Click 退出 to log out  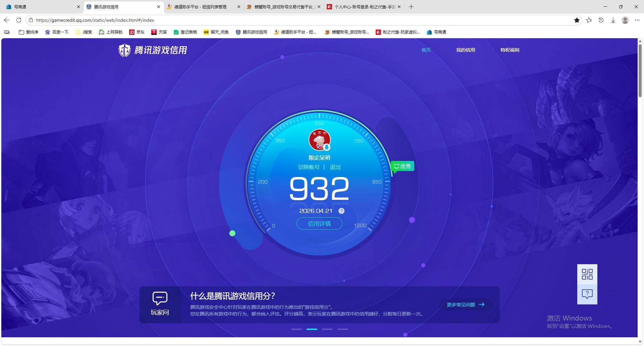coord(335,167)
